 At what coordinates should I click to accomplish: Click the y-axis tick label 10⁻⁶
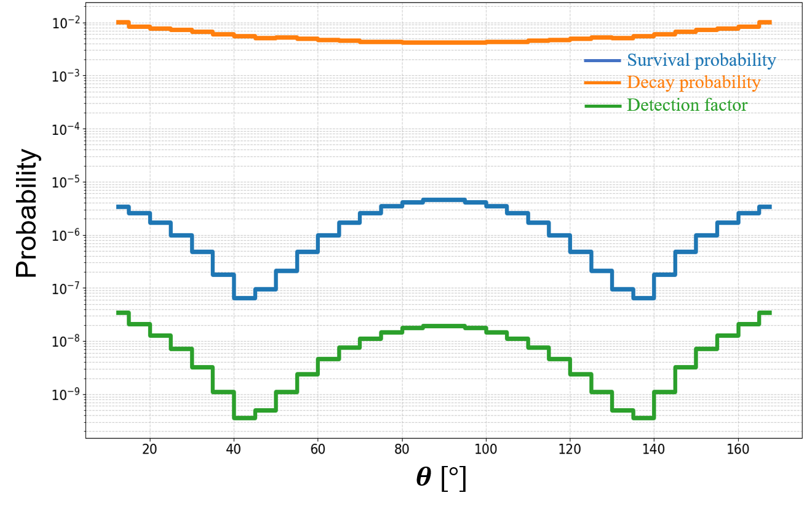[x=65, y=235]
